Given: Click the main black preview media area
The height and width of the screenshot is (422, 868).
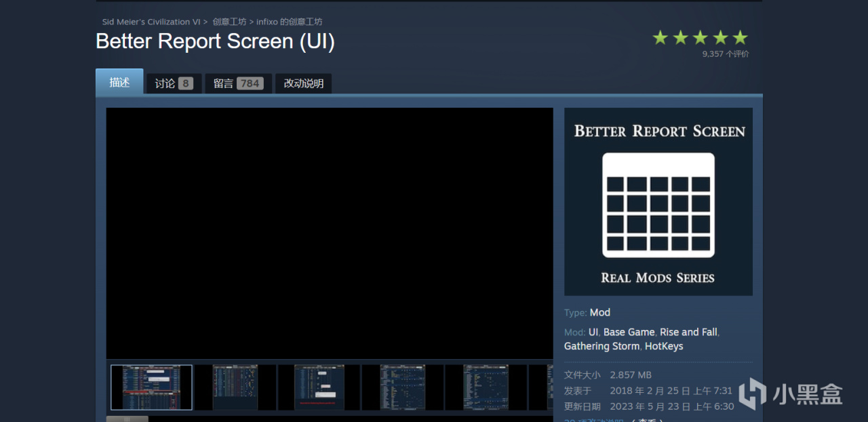Looking at the screenshot, I should [x=330, y=233].
